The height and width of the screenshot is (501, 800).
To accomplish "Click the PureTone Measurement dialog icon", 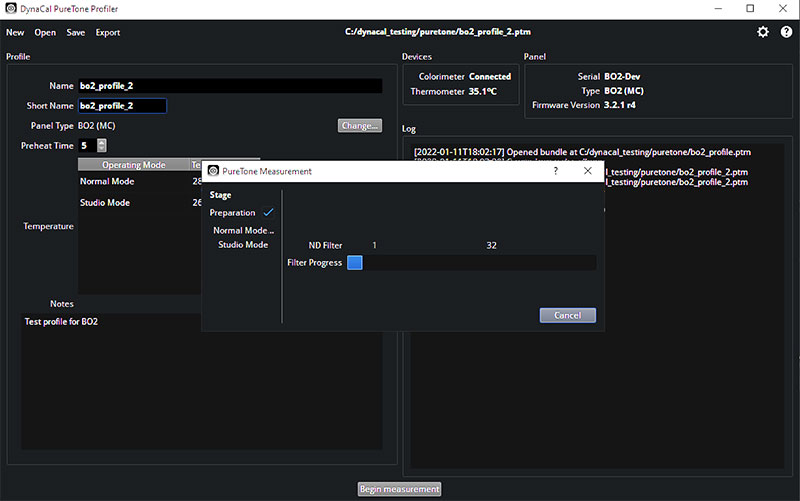I will tap(213, 171).
